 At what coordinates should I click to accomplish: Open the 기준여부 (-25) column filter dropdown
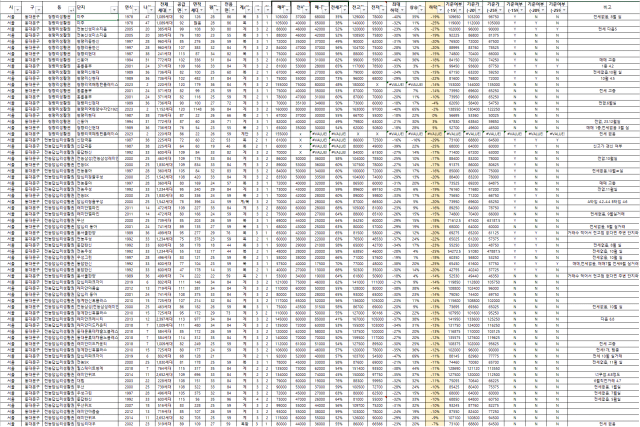point(564,9)
